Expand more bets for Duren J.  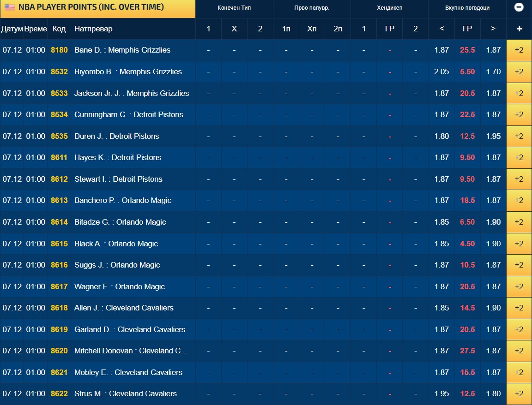pos(519,136)
